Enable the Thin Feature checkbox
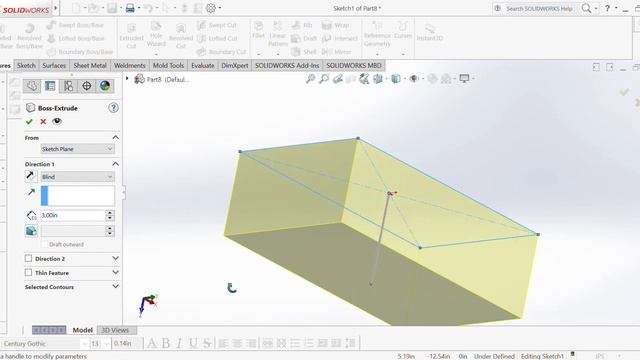The width and height of the screenshot is (640, 360). pos(28,272)
